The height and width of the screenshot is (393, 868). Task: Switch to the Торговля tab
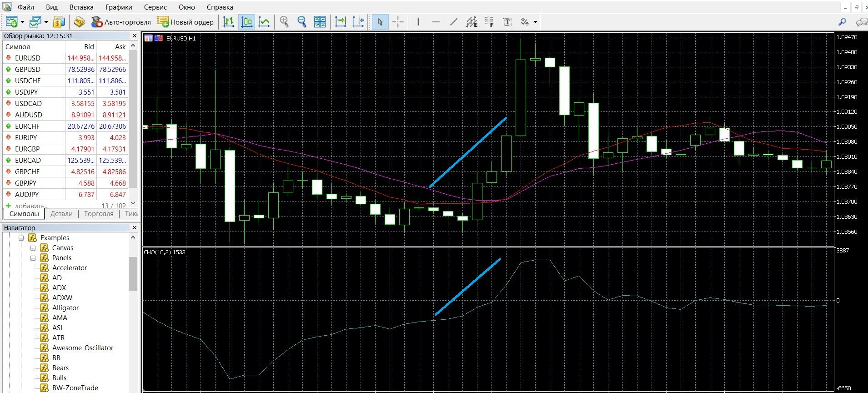[x=99, y=213]
